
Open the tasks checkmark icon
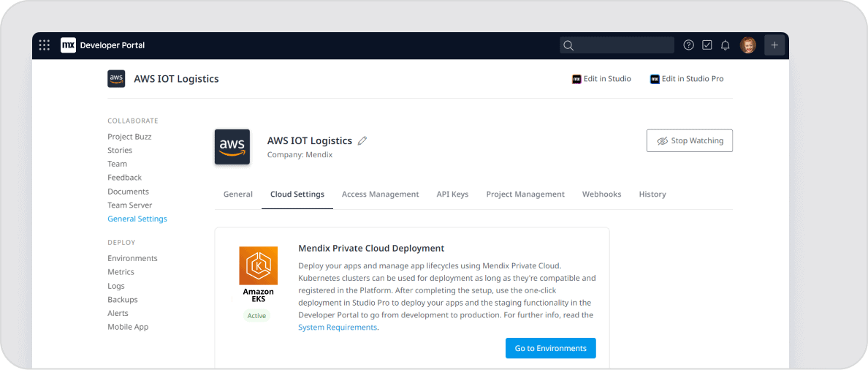coord(707,45)
